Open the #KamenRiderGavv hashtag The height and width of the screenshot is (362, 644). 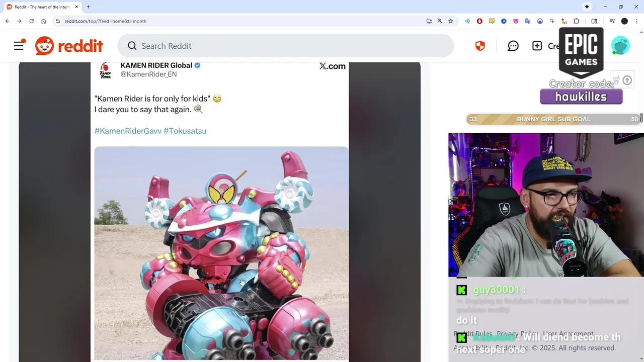click(128, 131)
